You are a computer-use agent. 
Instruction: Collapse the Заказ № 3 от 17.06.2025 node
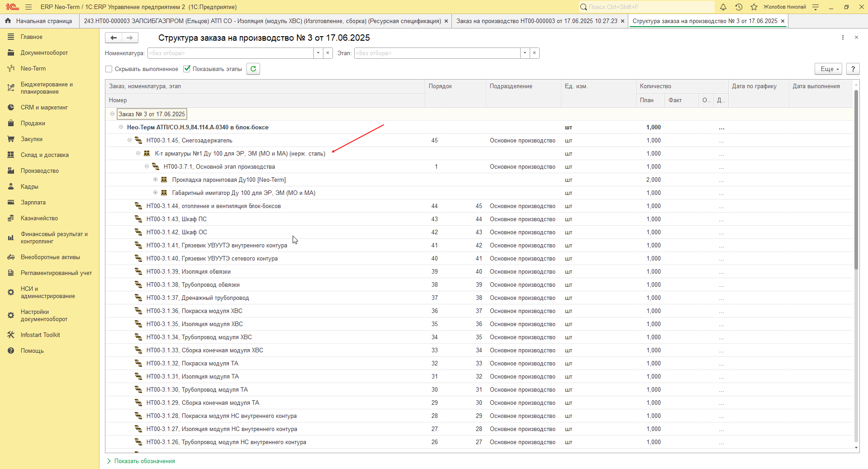click(112, 114)
